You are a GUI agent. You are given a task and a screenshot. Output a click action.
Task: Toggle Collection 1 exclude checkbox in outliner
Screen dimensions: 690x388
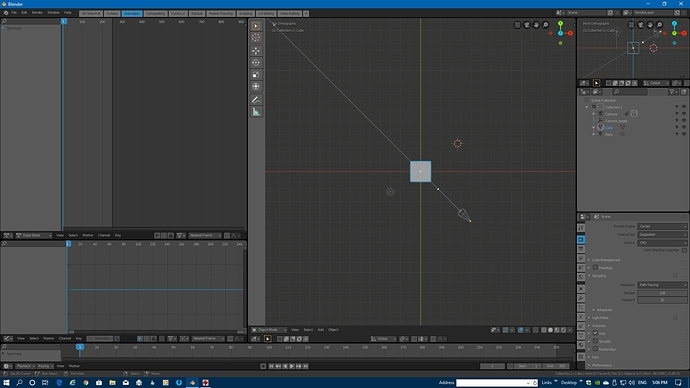click(594, 107)
